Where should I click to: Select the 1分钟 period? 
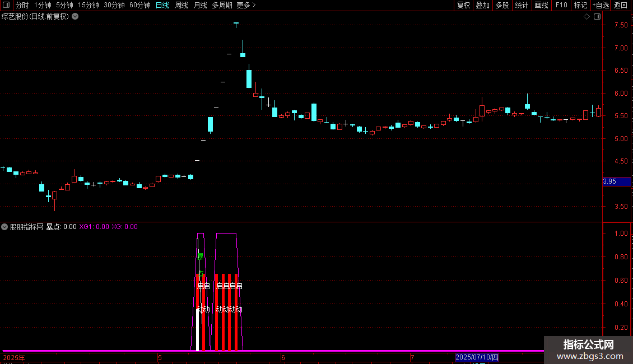43,5
